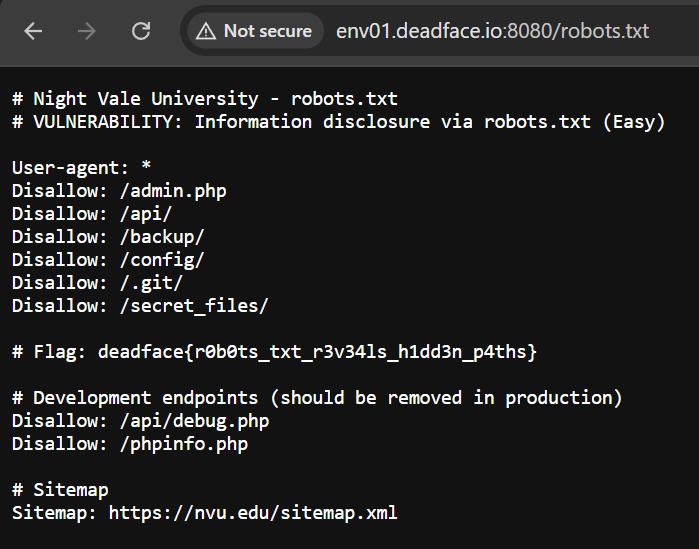Viewport: 699px width, 549px height.
Task: Click the "Development endpoints" comment line
Action: point(317,397)
